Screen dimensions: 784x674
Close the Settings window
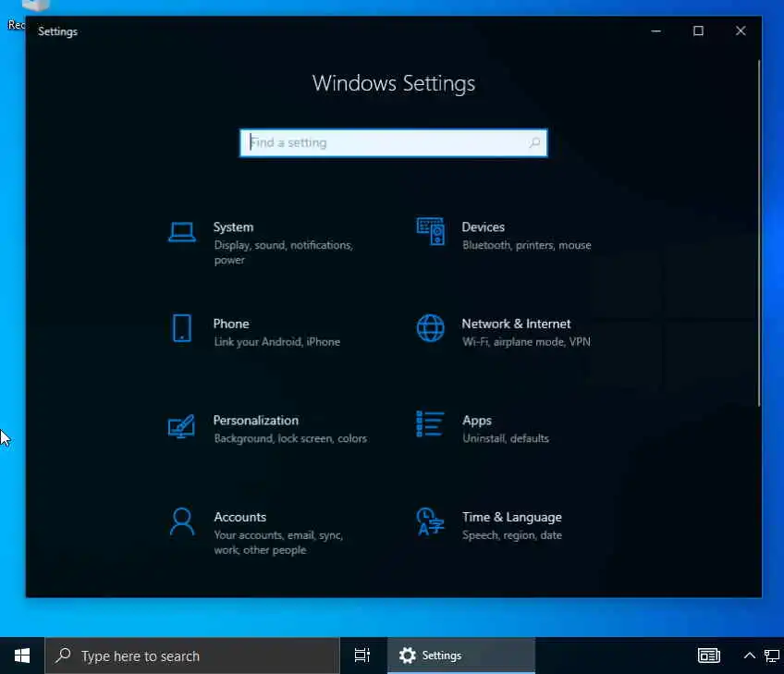click(741, 31)
